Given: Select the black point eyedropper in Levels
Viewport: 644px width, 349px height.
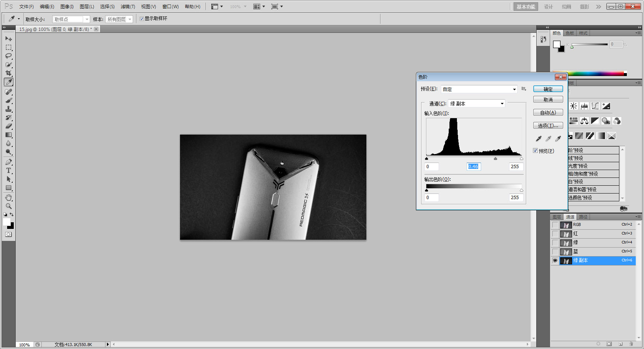Looking at the screenshot, I should click(x=538, y=138).
